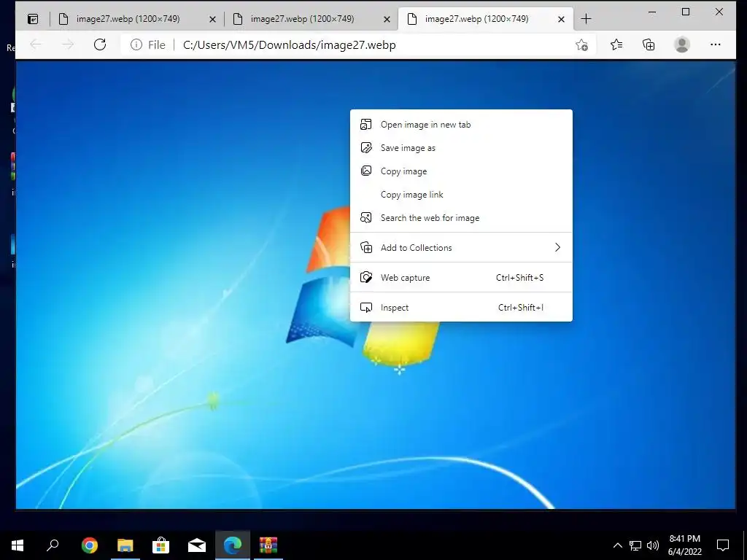The image size is (747, 560).
Task: Open Settings and more ellipsis menu
Action: coord(715,44)
